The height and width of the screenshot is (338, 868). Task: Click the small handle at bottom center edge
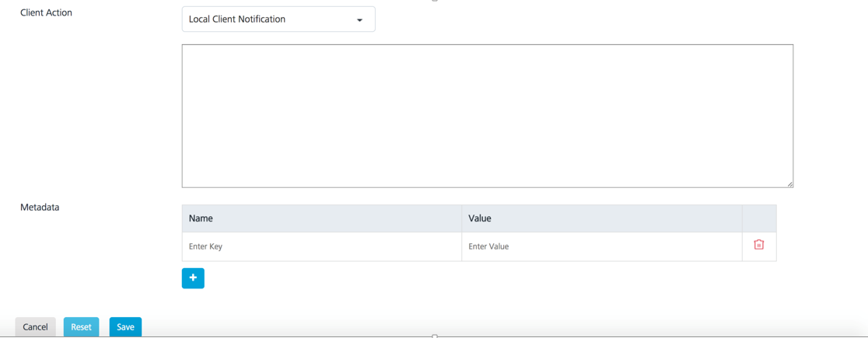tap(435, 336)
